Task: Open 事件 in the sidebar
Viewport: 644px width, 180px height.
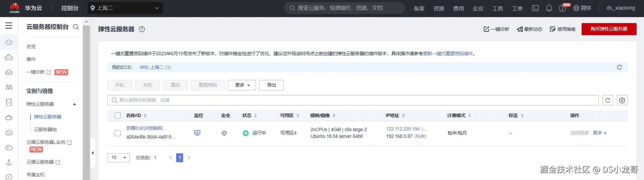Action: click(31, 59)
